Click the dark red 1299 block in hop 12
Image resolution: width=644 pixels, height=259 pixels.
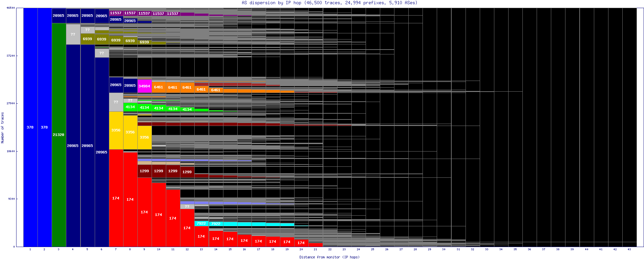187,172
